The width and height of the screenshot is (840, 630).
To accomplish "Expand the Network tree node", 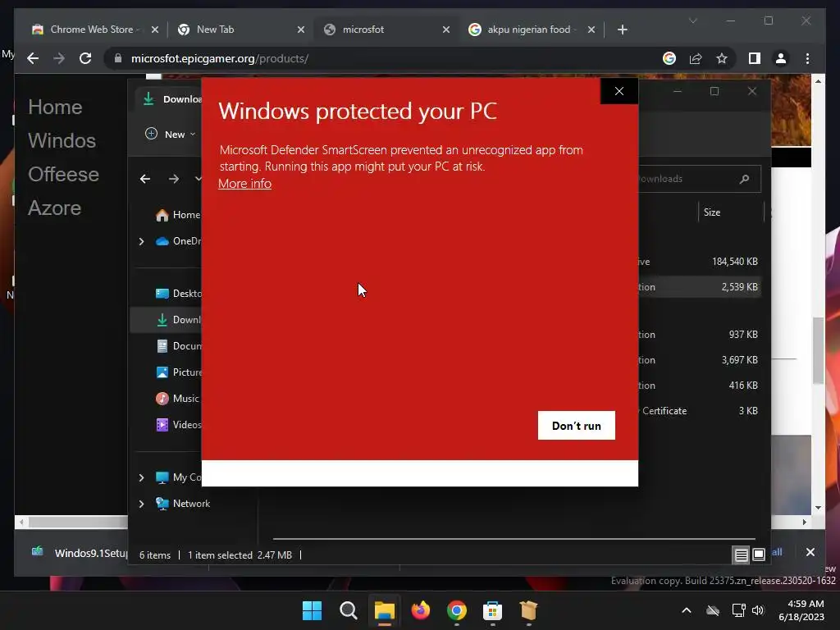I will [x=141, y=504].
